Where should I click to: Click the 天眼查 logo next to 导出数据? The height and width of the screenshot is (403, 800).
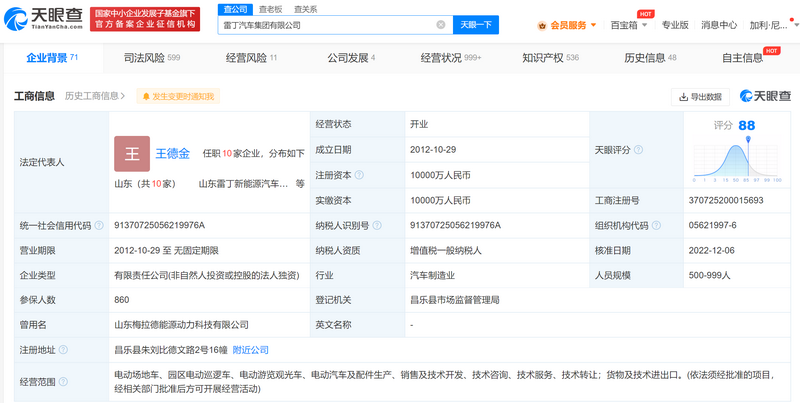(x=765, y=96)
